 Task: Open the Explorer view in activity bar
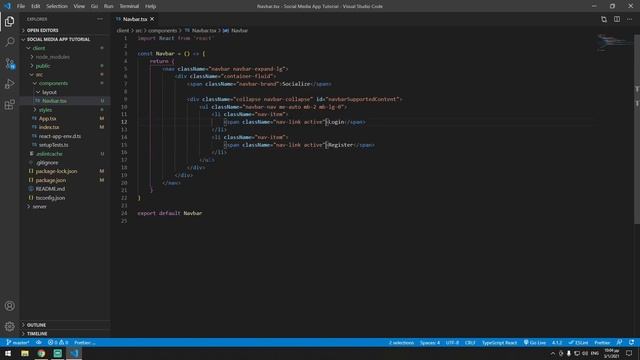(9, 21)
